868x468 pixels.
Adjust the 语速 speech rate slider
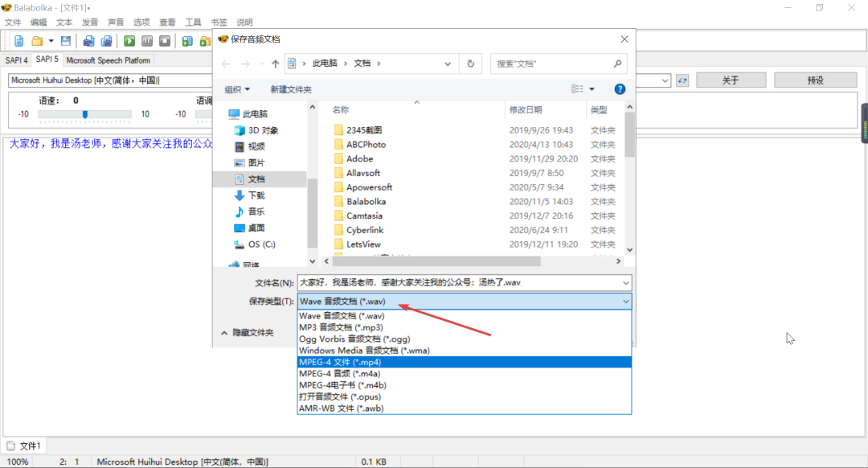[84, 113]
